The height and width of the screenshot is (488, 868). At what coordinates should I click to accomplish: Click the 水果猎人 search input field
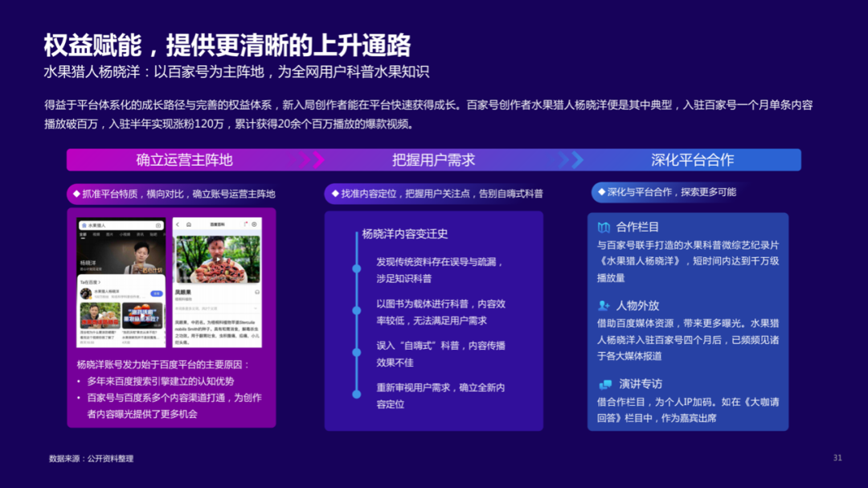click(121, 225)
